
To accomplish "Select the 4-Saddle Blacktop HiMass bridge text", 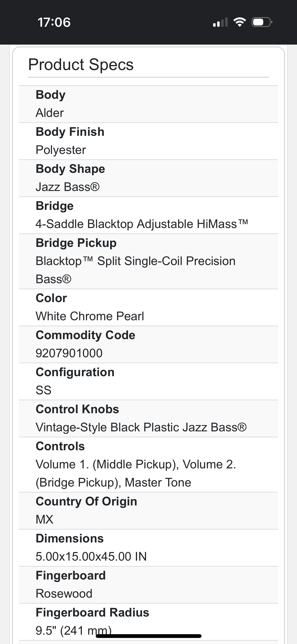I will coord(142,224).
